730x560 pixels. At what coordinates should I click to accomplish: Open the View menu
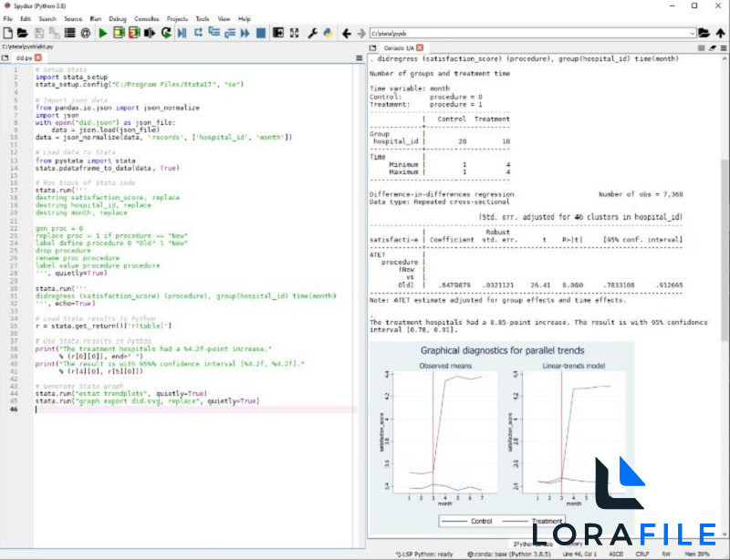point(224,19)
